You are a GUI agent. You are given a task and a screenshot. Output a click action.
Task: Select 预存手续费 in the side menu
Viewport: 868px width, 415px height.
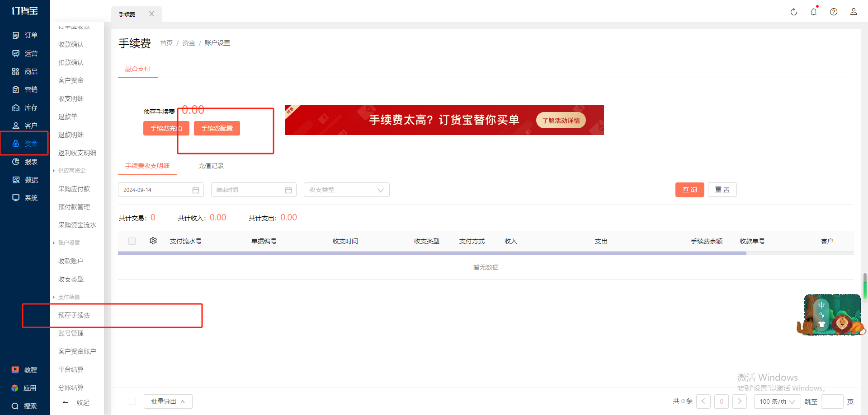[x=74, y=315]
